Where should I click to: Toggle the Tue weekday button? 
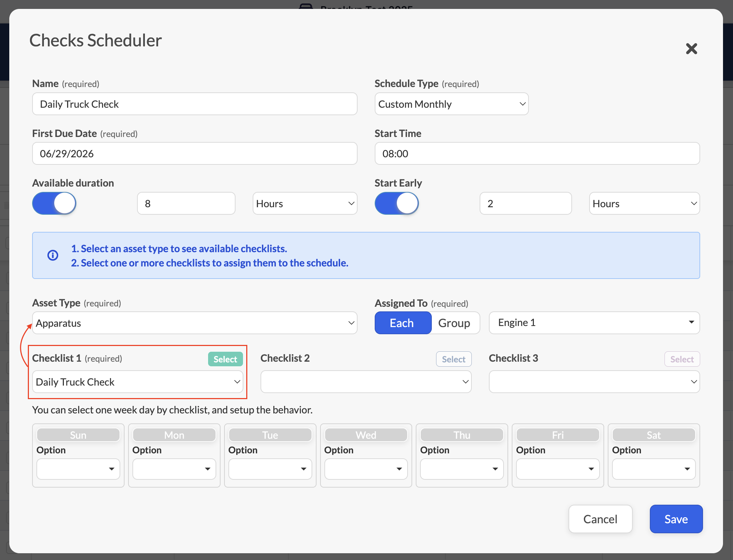[270, 435]
